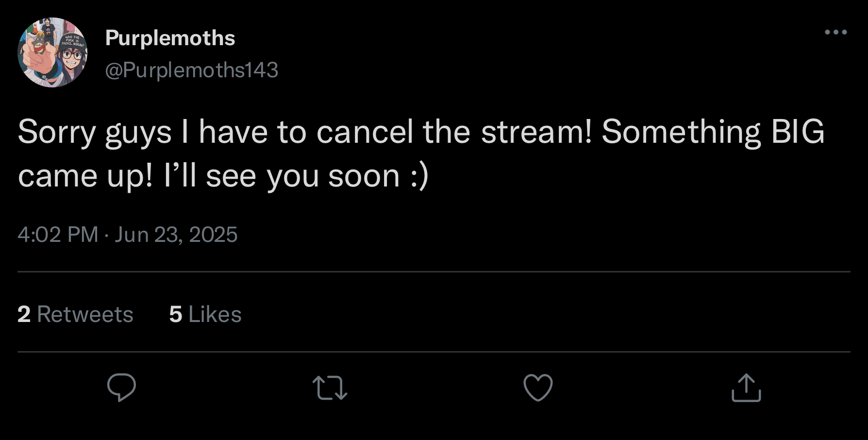Image resolution: width=868 pixels, height=440 pixels.
Task: Click the Jun 23, 2025 date
Action: pos(176,235)
